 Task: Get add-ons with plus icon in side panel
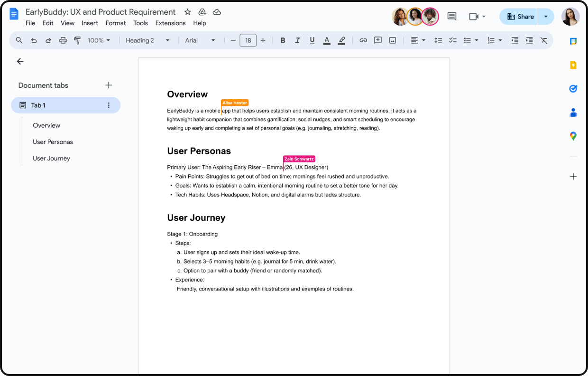pyautogui.click(x=573, y=177)
